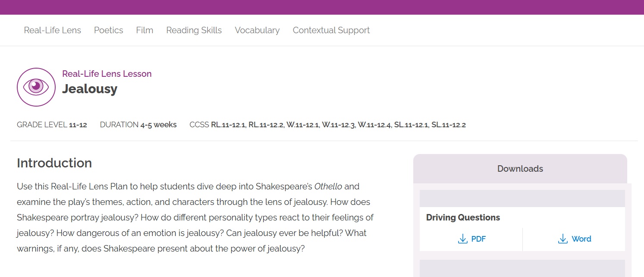Navigate to the Contextual Support tab
Viewport: 644px width, 277px height.
tap(331, 30)
